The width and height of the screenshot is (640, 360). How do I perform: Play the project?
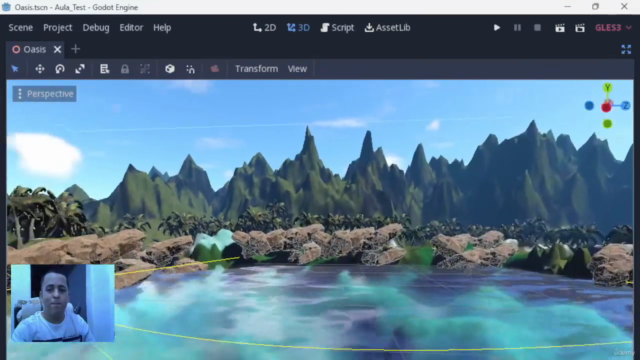coord(497,27)
